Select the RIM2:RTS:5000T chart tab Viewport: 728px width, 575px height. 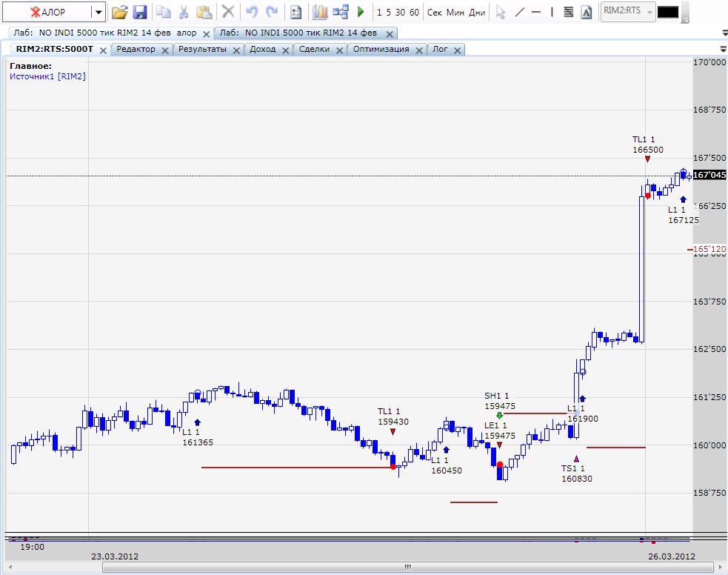point(54,49)
